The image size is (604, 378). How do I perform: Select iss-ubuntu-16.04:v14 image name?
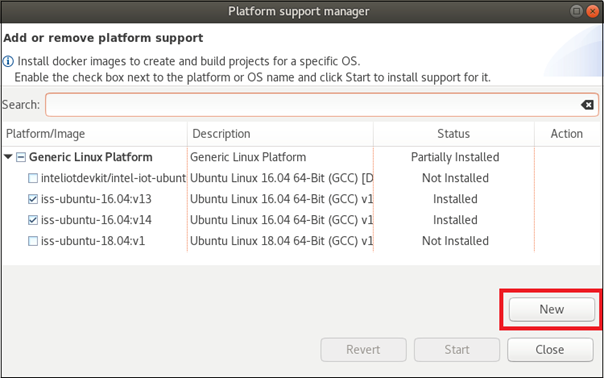point(96,220)
